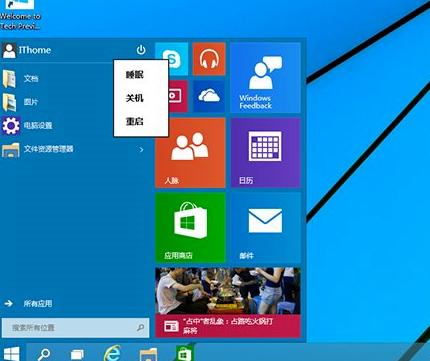Viewport: 430px width, 361px height.
Task: Open the Windows Feedback tile
Action: pos(265,78)
